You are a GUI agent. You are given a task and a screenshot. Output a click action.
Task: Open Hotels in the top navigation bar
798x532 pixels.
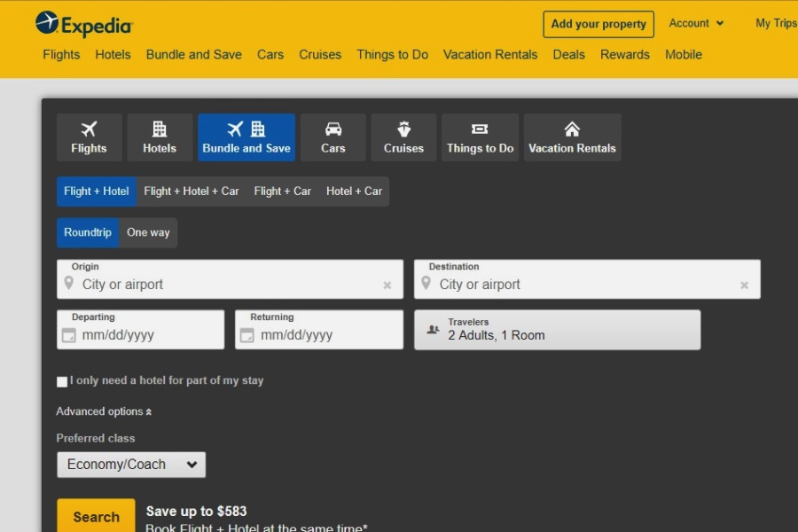tap(113, 54)
